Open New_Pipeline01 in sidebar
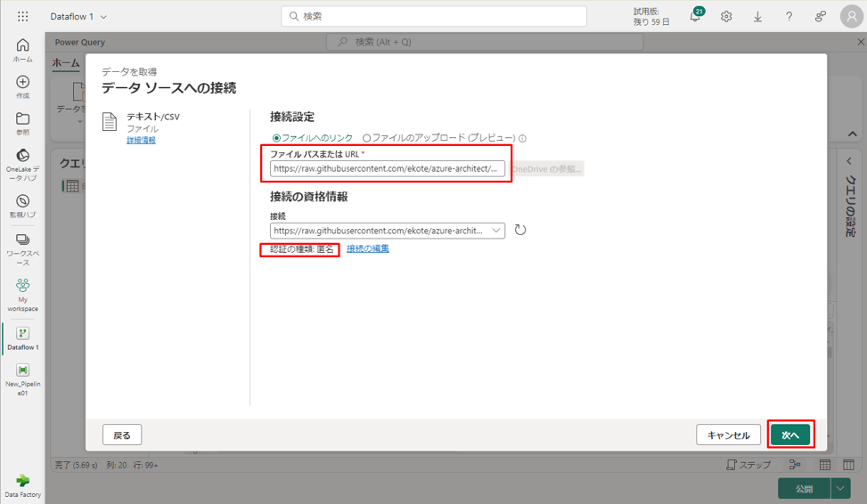This screenshot has width=867, height=504. coord(22,379)
